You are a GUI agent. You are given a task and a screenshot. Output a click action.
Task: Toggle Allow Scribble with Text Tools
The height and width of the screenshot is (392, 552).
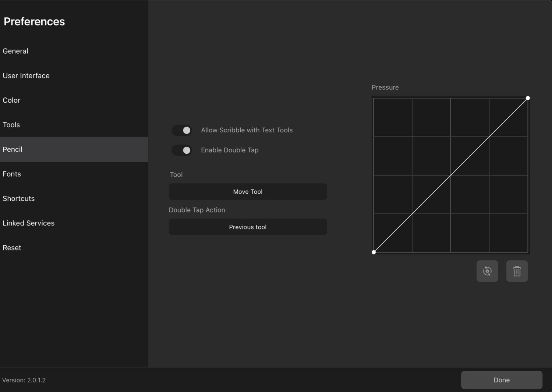tap(182, 130)
